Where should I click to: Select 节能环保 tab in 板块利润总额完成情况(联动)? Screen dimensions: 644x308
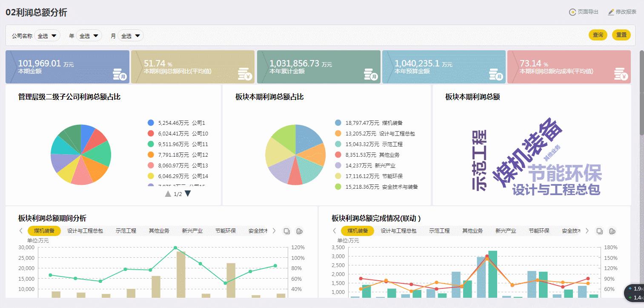539,231
